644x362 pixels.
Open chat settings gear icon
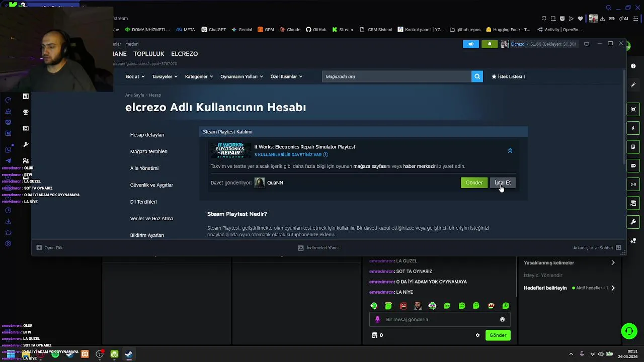477,335
